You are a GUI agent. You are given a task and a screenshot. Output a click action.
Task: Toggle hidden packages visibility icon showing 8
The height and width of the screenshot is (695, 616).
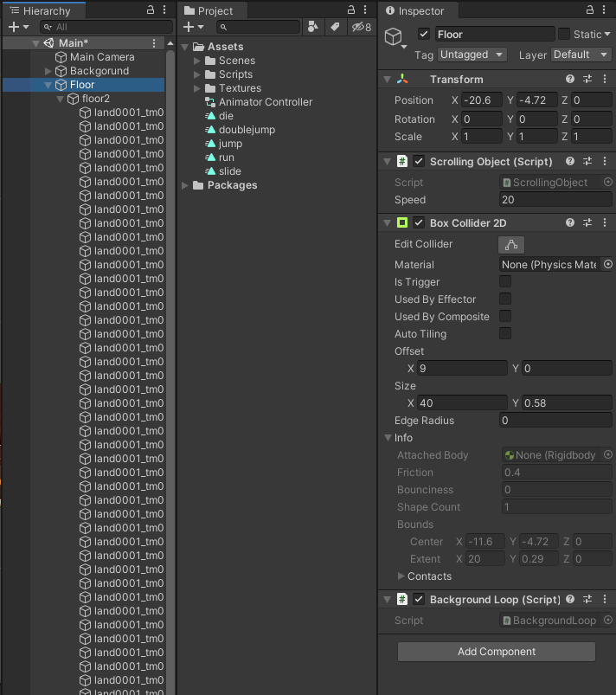[361, 27]
